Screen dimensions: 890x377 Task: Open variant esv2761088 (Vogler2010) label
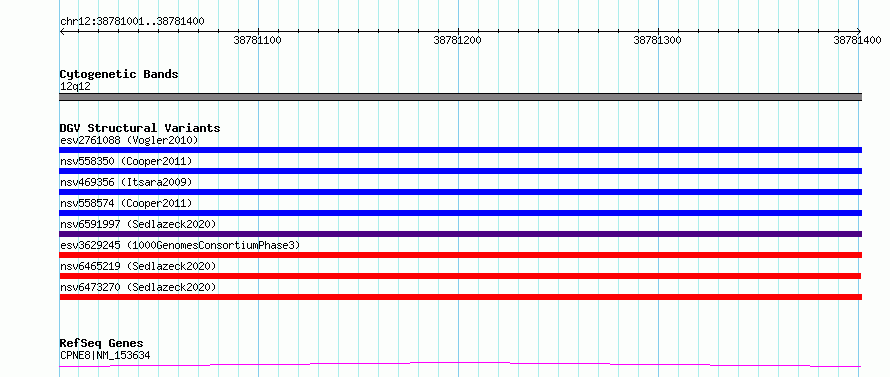[x=129, y=140]
